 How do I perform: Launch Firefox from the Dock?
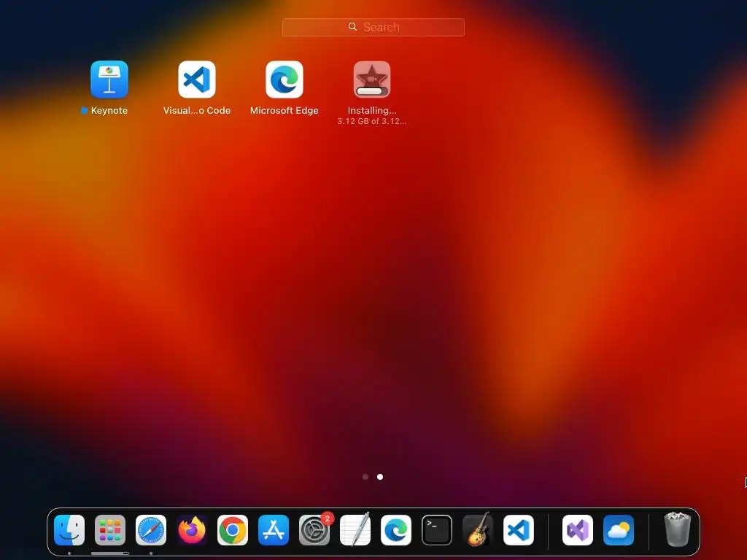coord(192,530)
